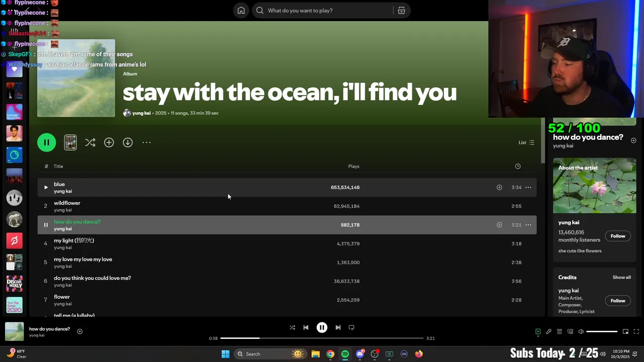Click the Windows taskbar Search box
The width and height of the screenshot is (644, 362).
pyautogui.click(x=270, y=354)
